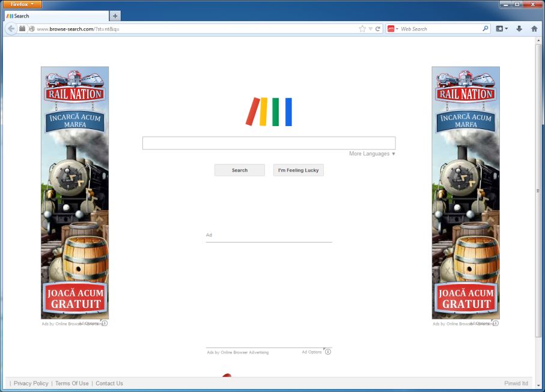Viewport: 545px width, 392px height.
Task: Click the scrollbar down arrow
Action: (538, 385)
